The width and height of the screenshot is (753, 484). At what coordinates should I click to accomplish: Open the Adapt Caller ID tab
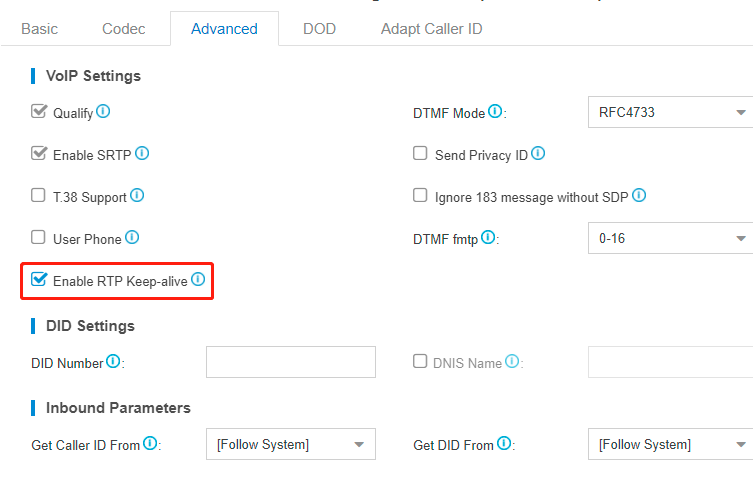(x=431, y=29)
